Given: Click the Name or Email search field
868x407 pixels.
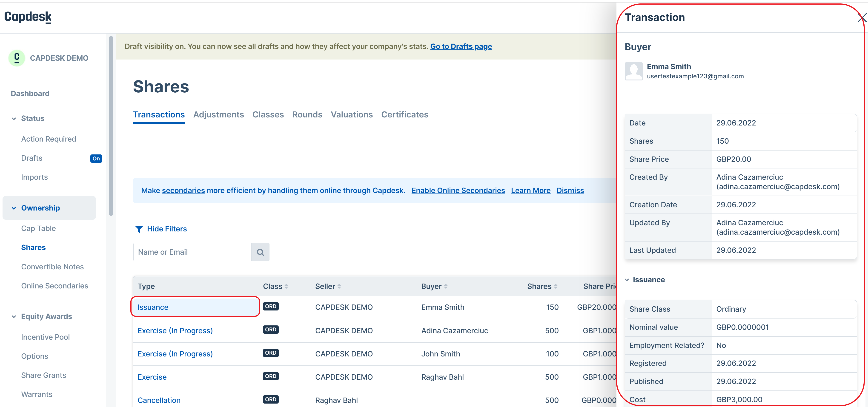Looking at the screenshot, I should (192, 252).
